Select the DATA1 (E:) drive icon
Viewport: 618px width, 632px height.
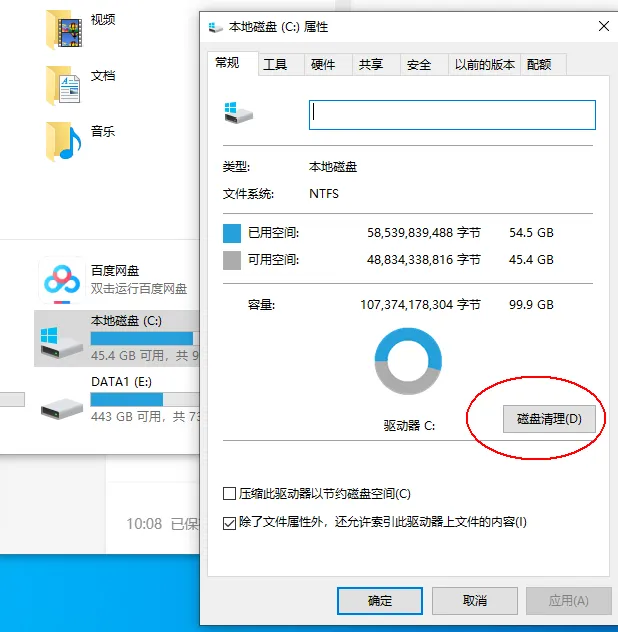tap(61, 408)
